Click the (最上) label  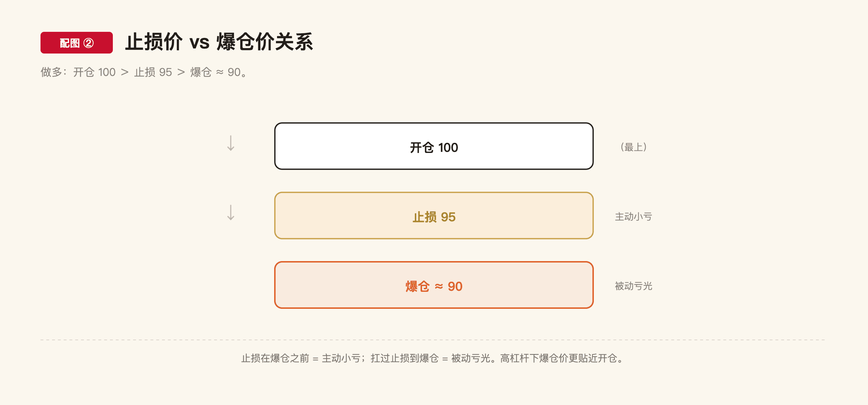(634, 147)
